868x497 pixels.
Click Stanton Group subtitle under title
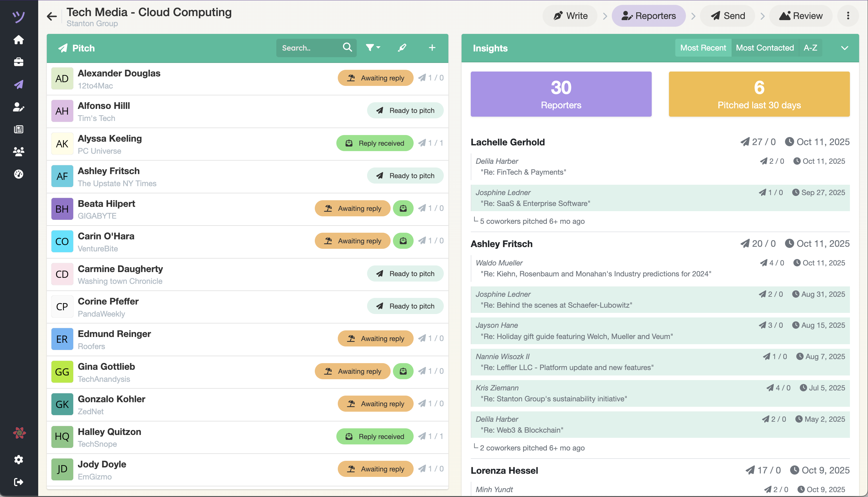92,24
